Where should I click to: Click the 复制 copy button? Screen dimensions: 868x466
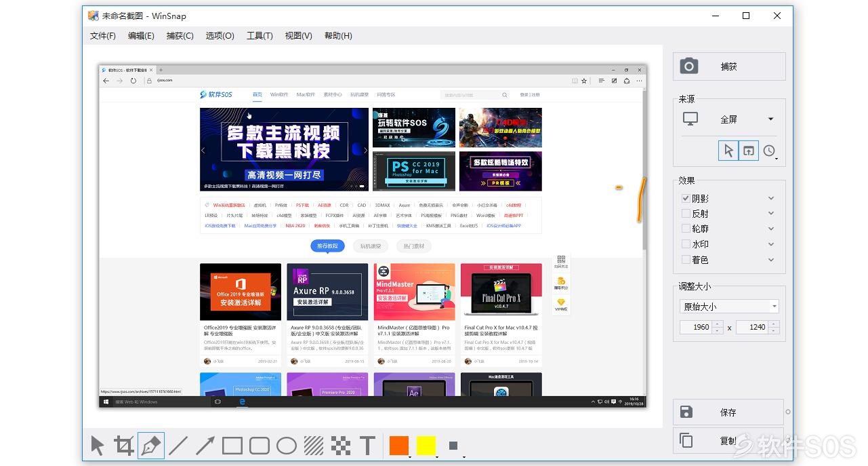tap(728, 441)
